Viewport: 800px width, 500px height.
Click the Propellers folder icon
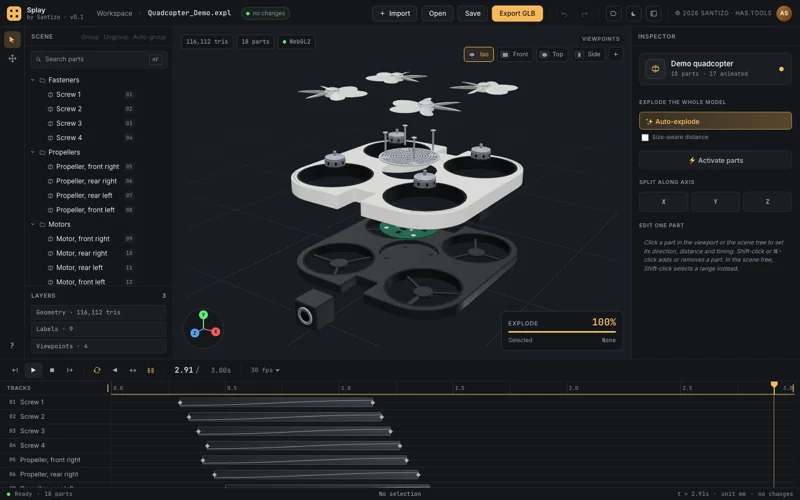42,152
